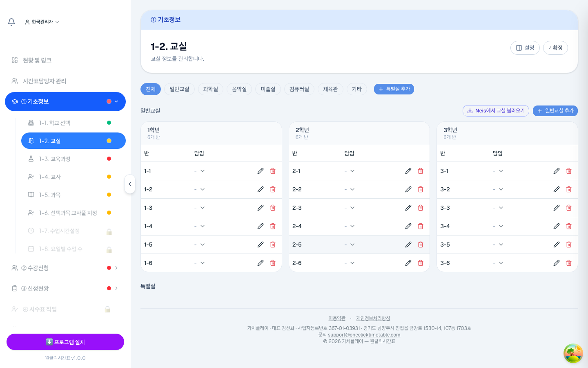Open 1-5. 과목 sidebar item
The width and height of the screenshot is (588, 368).
73,195
